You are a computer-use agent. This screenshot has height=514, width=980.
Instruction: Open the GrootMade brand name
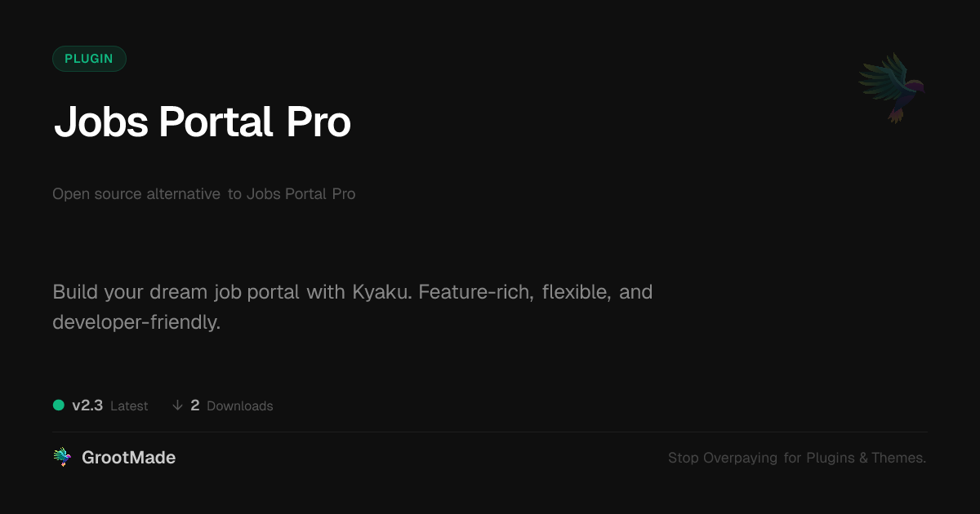(128, 458)
